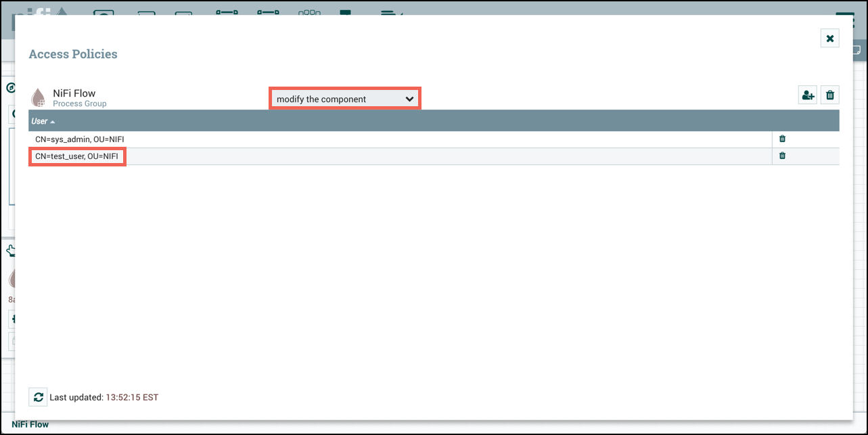Click the add user icon in the dialog

coord(807,95)
